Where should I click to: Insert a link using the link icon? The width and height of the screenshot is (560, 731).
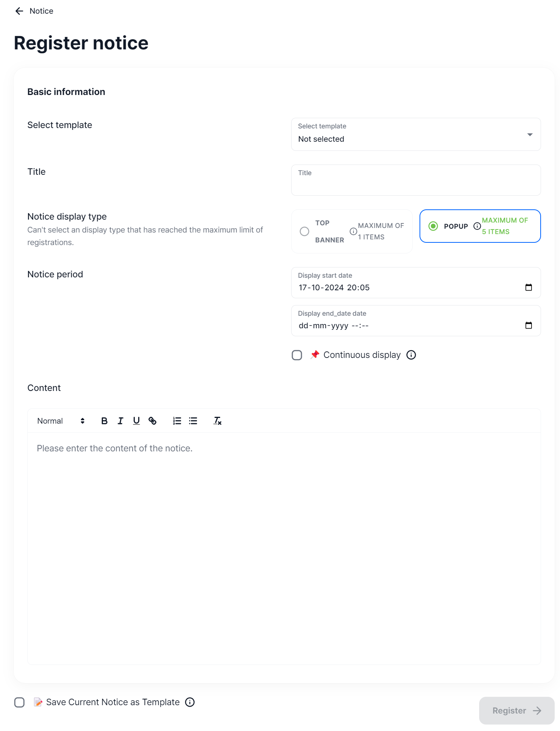tap(152, 421)
